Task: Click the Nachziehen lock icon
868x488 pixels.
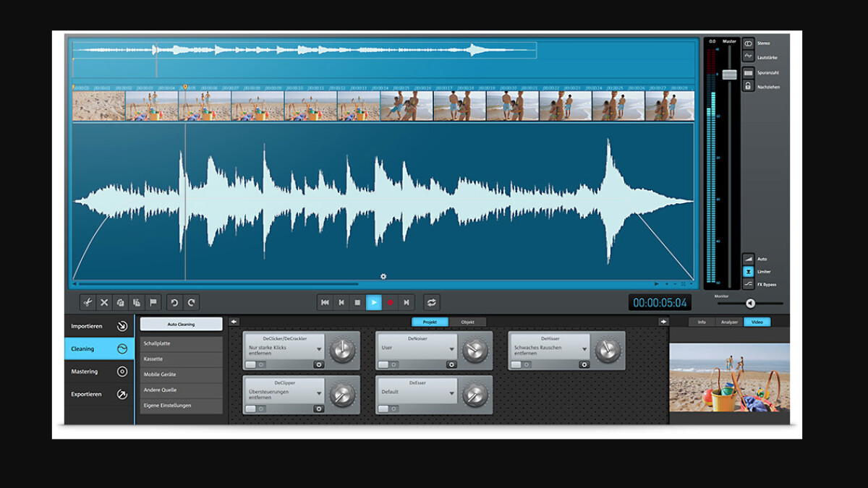Action: pos(748,87)
